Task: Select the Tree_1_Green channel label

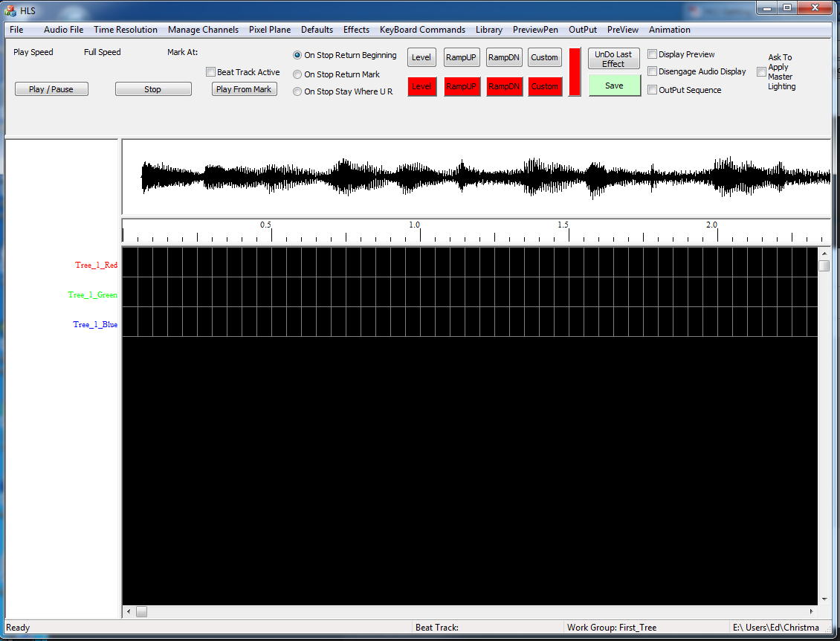Action: click(x=93, y=295)
